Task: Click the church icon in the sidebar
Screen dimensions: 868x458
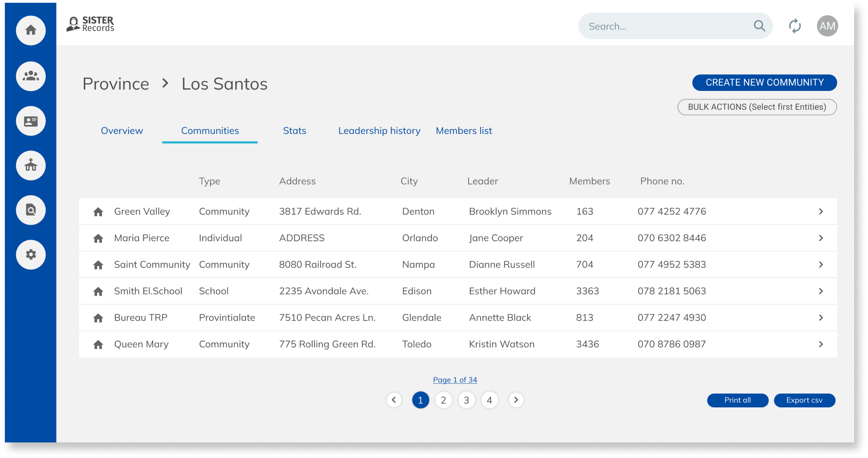Action: point(31,166)
